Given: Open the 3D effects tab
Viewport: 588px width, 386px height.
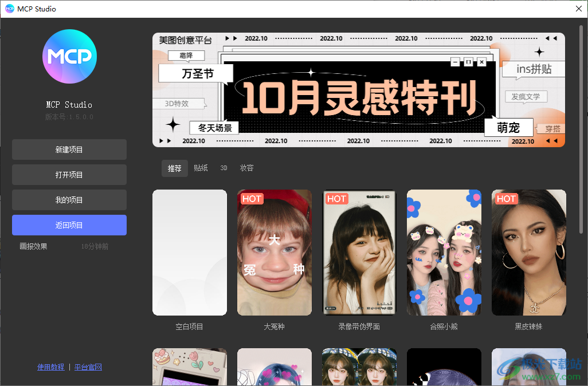Looking at the screenshot, I should [224, 168].
